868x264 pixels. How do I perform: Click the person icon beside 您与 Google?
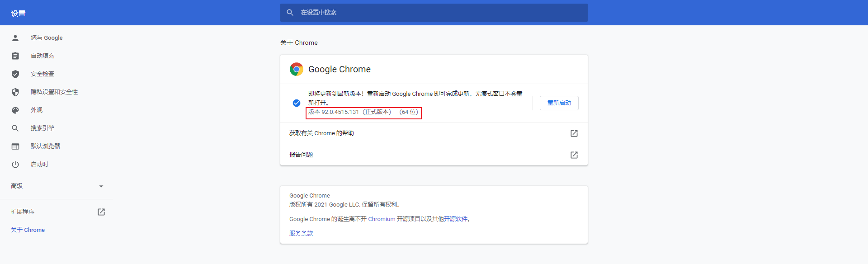click(x=15, y=38)
